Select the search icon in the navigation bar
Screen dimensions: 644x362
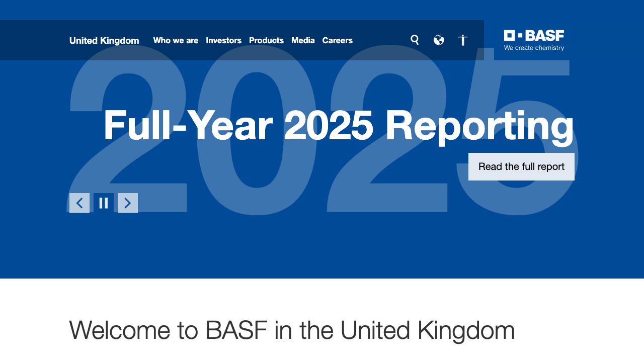414,40
